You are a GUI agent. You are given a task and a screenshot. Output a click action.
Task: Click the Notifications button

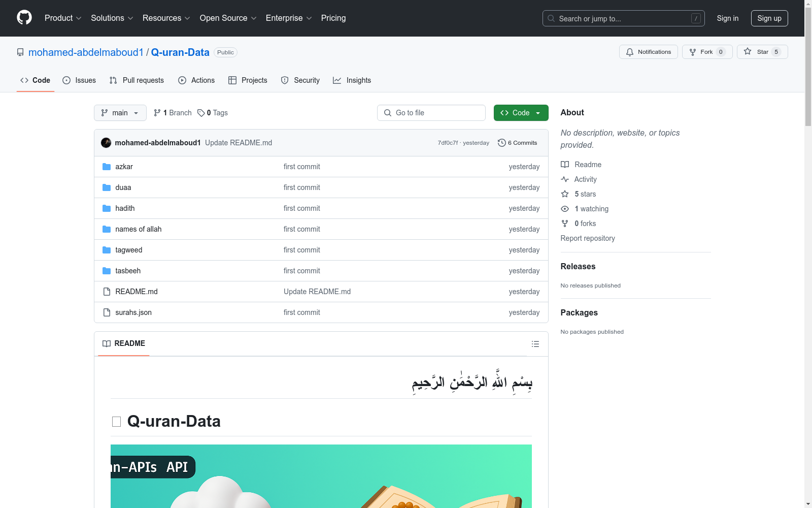(x=649, y=52)
